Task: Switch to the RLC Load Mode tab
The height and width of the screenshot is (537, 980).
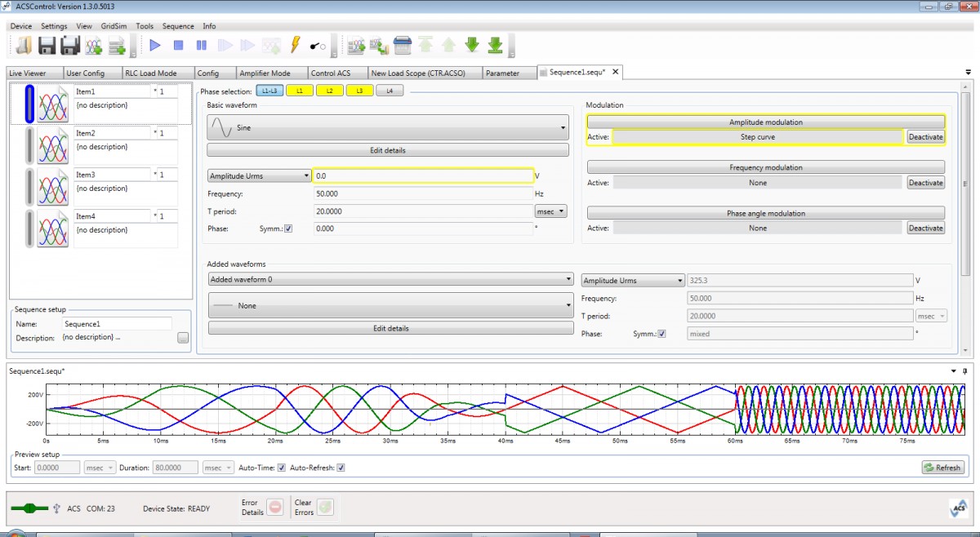Action: tap(151, 73)
